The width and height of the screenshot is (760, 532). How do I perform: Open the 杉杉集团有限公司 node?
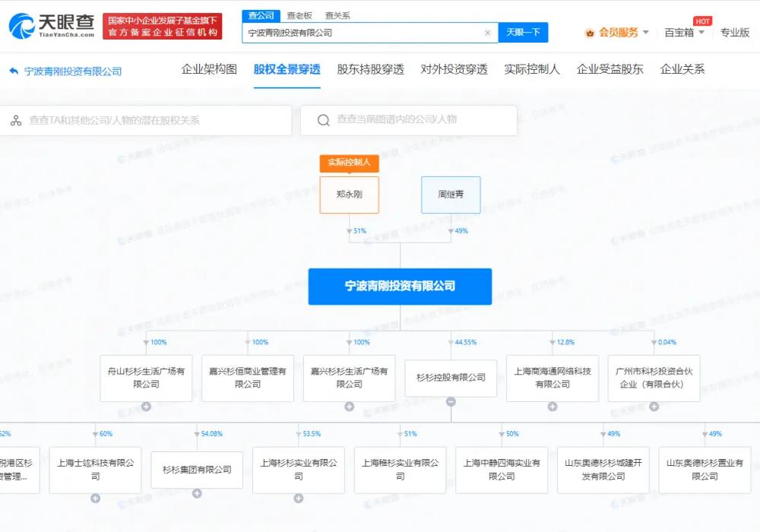click(x=197, y=470)
